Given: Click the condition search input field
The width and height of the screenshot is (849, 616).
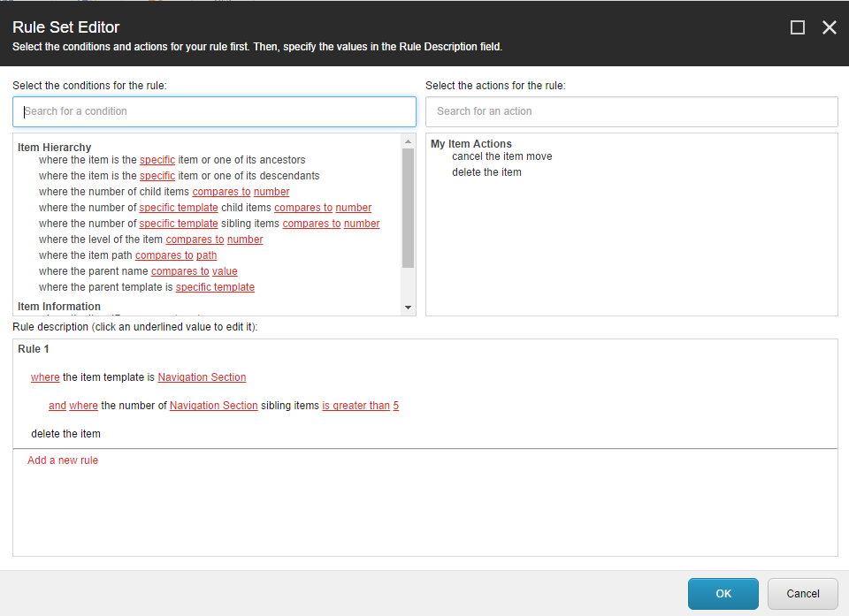Looking at the screenshot, I should coord(212,111).
